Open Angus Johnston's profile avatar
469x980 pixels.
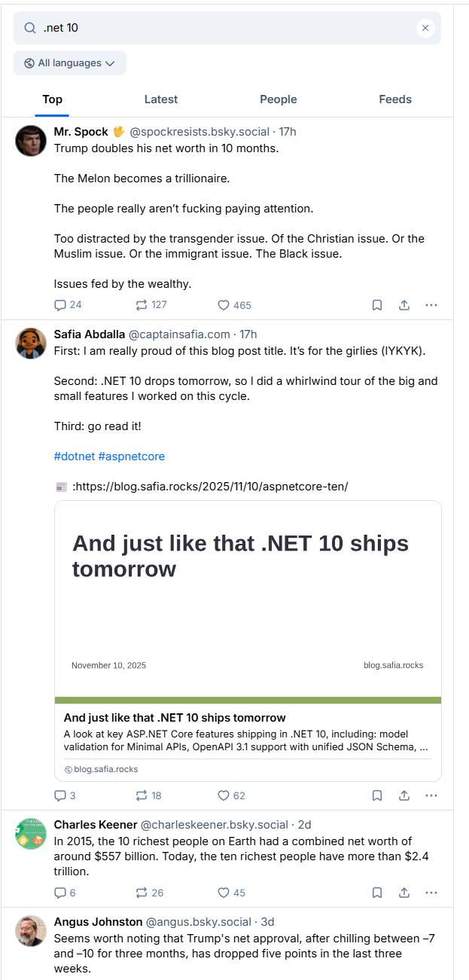(x=31, y=931)
